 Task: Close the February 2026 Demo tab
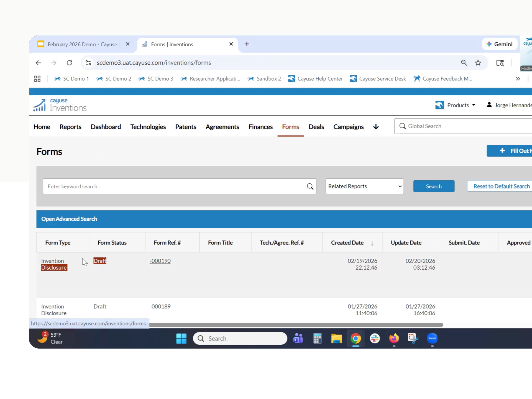tap(128, 44)
